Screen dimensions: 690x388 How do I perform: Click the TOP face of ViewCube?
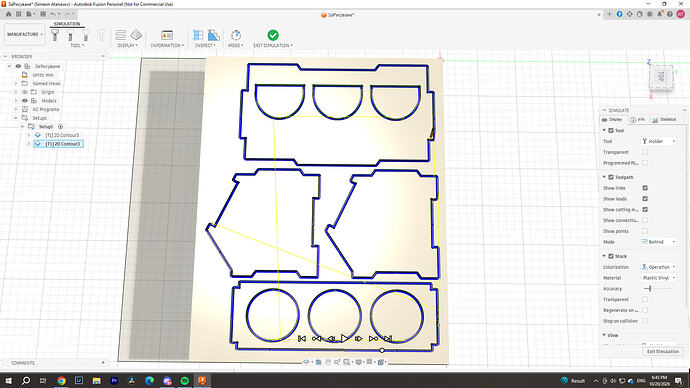pyautogui.click(x=661, y=77)
